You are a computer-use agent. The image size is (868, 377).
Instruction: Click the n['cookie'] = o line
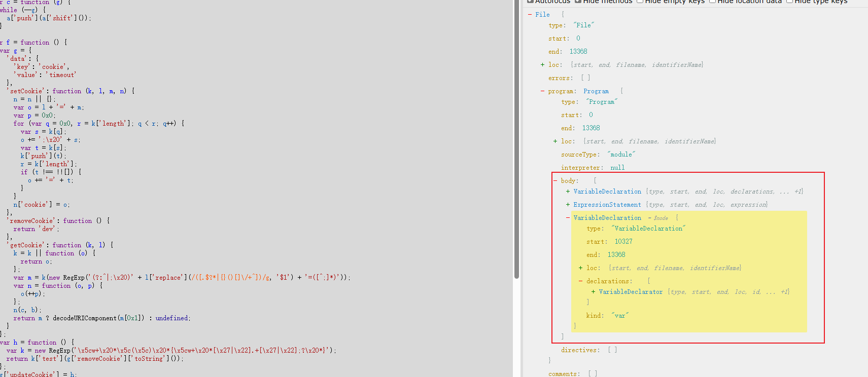[42, 205]
